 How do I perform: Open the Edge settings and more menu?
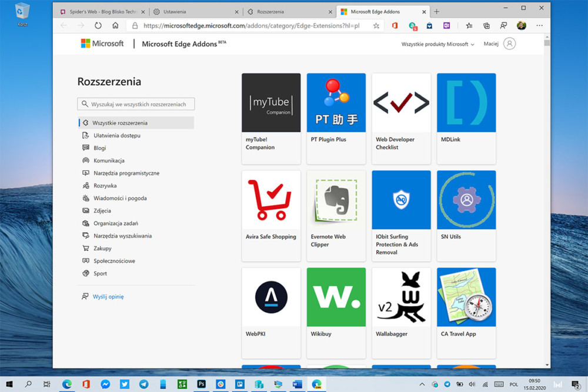[x=539, y=25]
